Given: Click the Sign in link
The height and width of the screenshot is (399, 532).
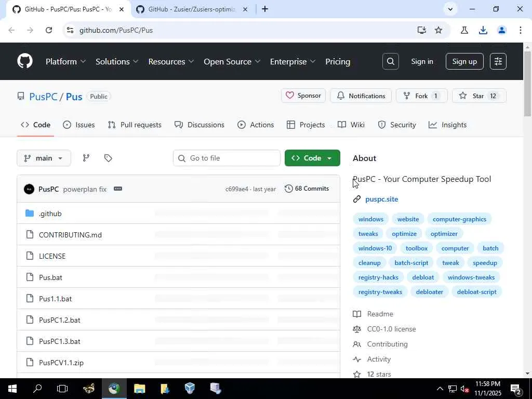Looking at the screenshot, I should click(x=422, y=61).
